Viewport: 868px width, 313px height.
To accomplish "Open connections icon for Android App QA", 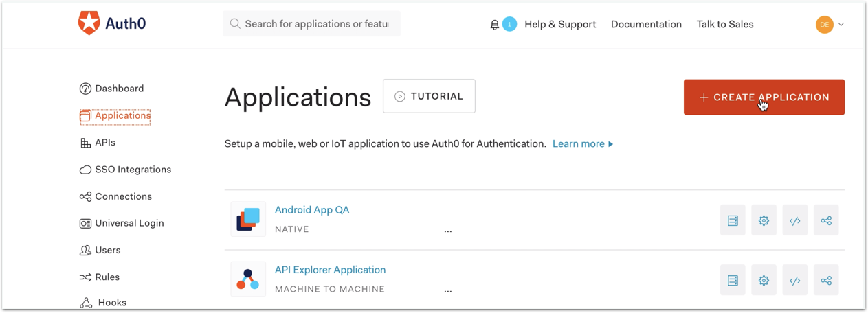I will pyautogui.click(x=826, y=220).
